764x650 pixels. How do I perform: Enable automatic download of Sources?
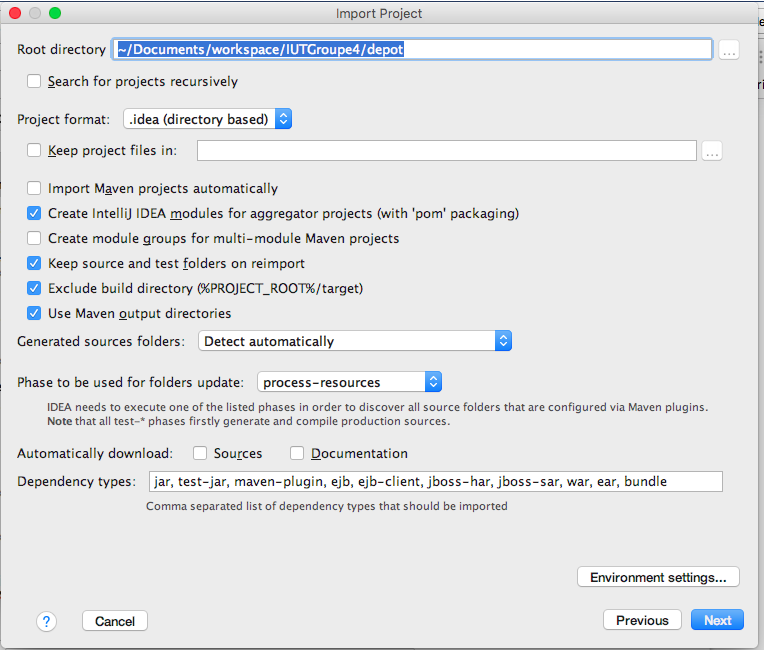tap(200, 453)
